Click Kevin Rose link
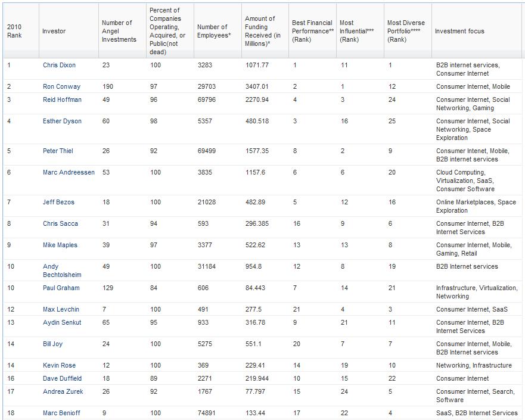Screen dimensions: 525x420 click(x=59, y=365)
